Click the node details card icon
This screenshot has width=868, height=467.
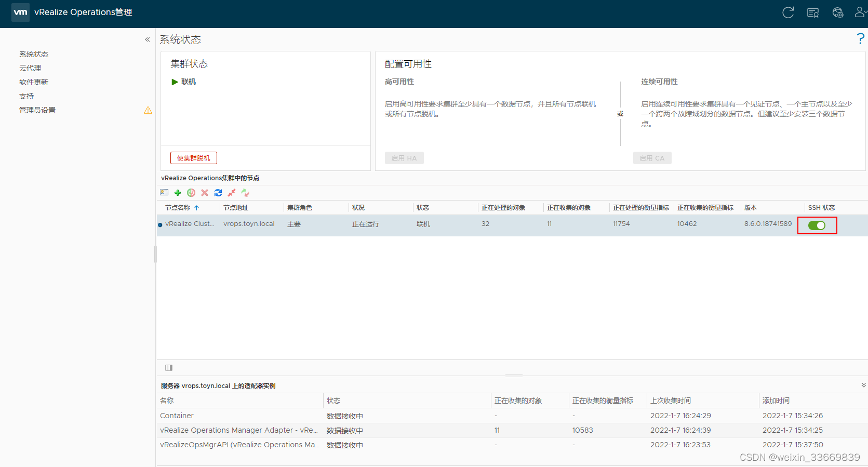pyautogui.click(x=164, y=193)
